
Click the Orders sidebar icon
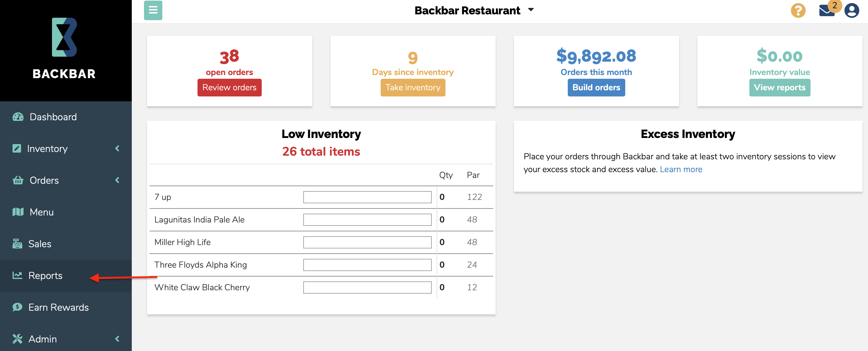(x=17, y=180)
